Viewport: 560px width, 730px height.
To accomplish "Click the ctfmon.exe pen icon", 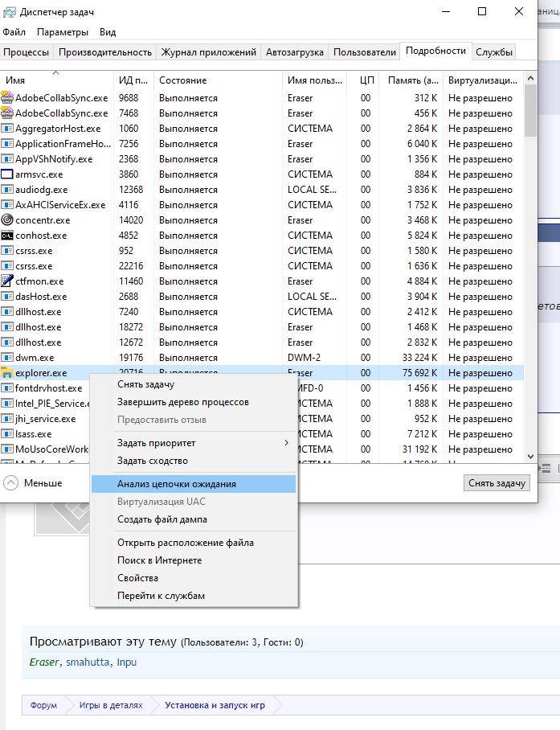I will click(7, 281).
